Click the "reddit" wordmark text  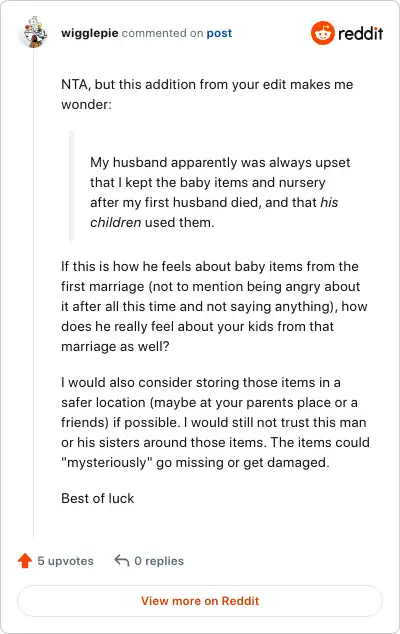point(360,33)
